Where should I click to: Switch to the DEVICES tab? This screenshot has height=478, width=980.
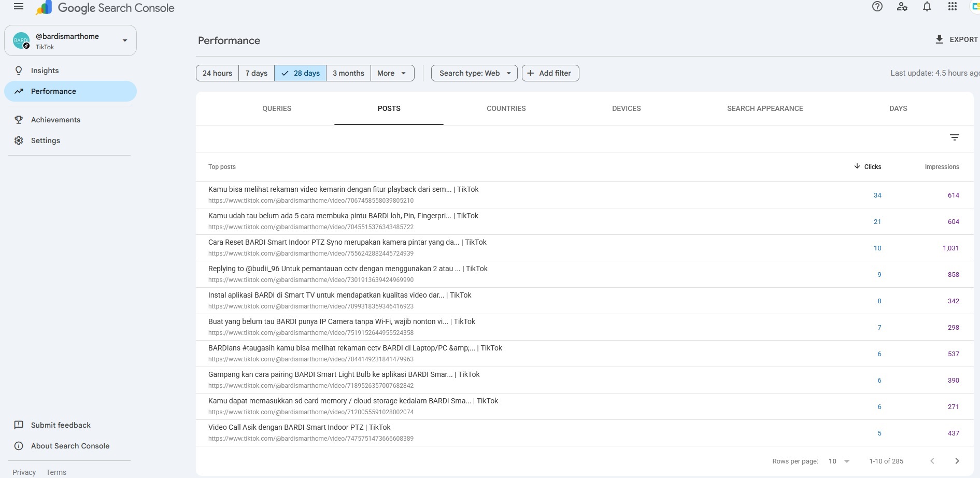626,108
